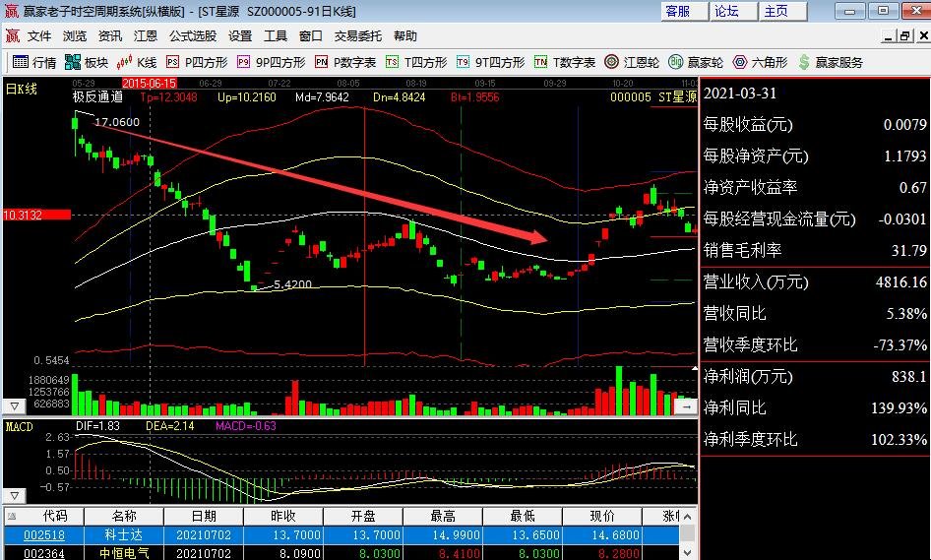
Task: Open the 文件 menu
Action: 39,36
